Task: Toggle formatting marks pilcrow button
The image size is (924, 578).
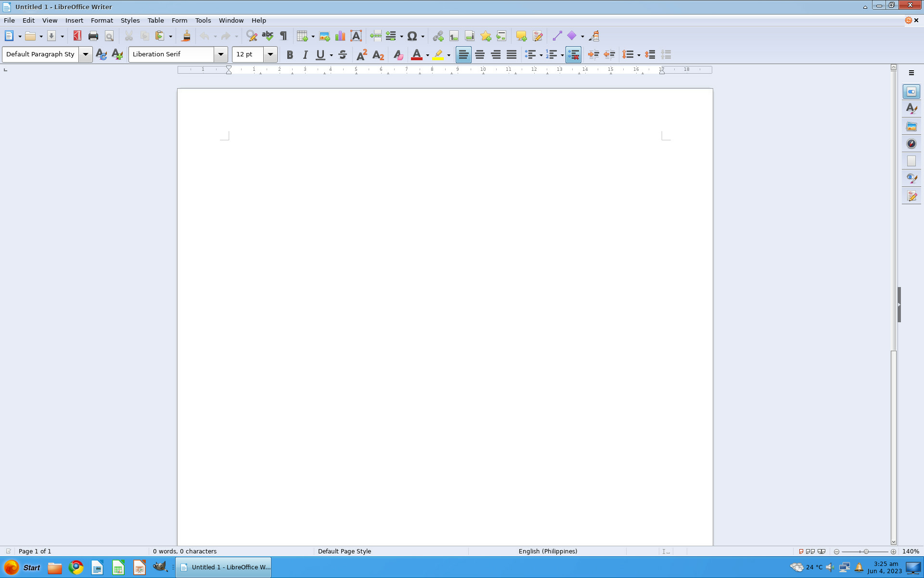Action: (x=283, y=36)
